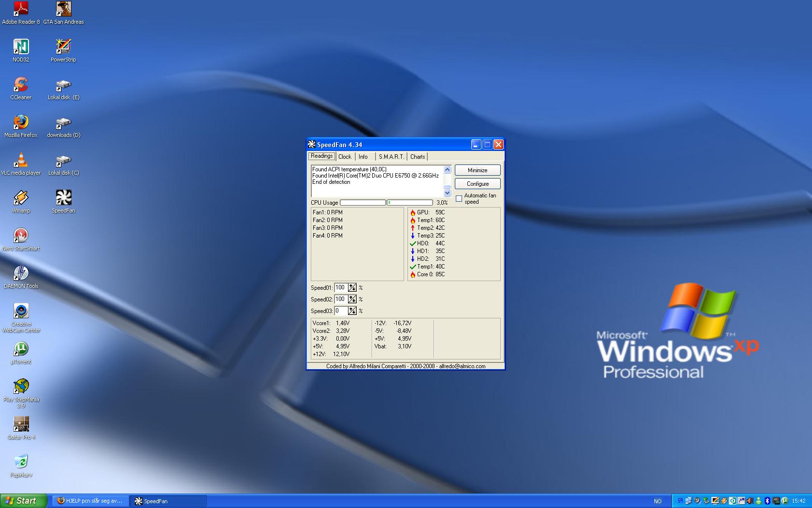Click the Minimize button in SpeedFan
This screenshot has height=508, width=812.
[x=478, y=170]
